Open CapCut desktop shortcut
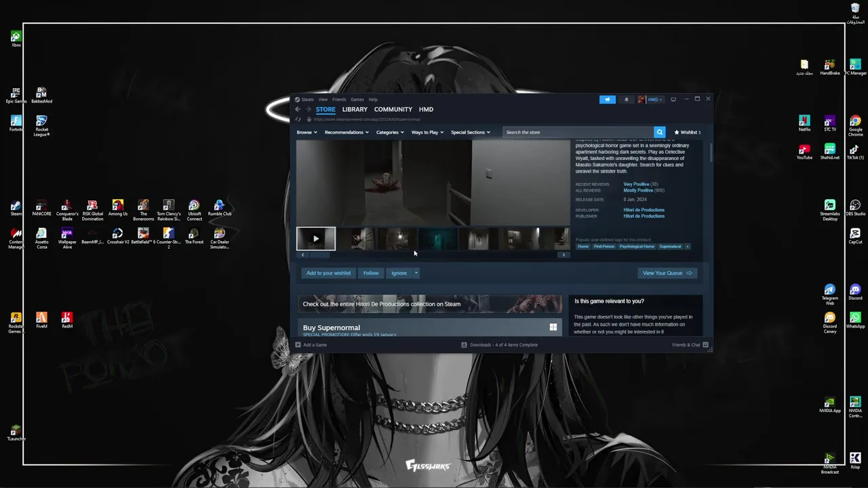868x488 pixels. pos(855,236)
